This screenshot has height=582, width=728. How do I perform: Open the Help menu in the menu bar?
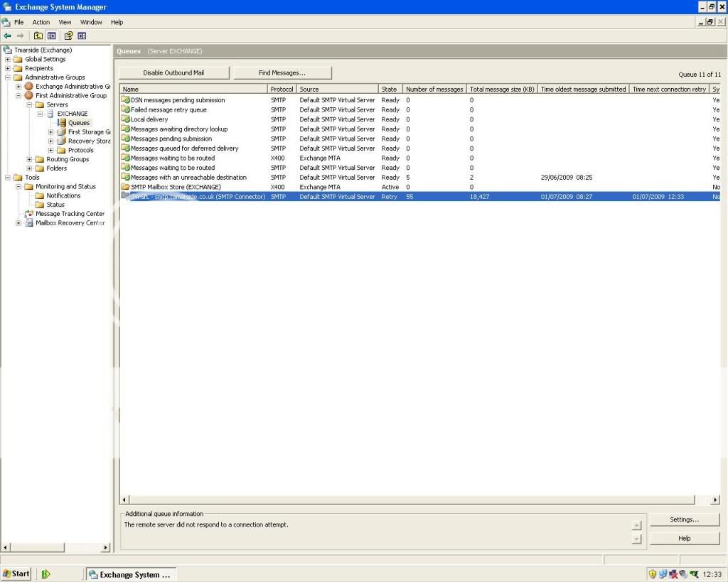point(117,22)
